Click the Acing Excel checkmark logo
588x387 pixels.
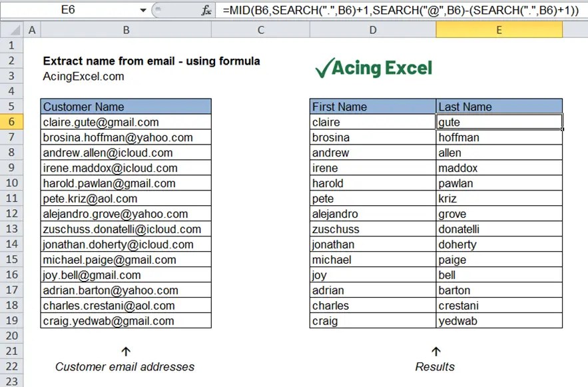click(373, 65)
